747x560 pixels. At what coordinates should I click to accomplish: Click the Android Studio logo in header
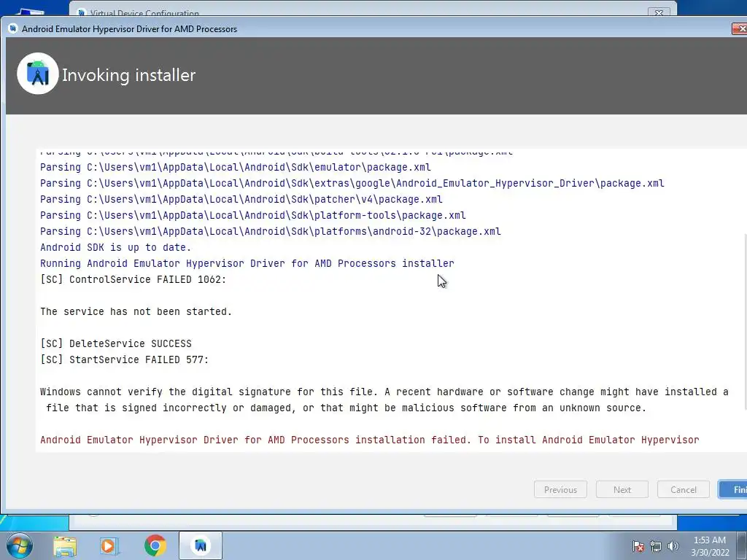[x=38, y=74]
